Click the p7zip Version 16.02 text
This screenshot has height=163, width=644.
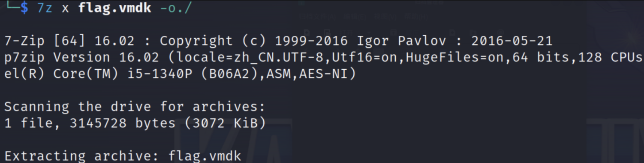pyautogui.click(x=81, y=58)
